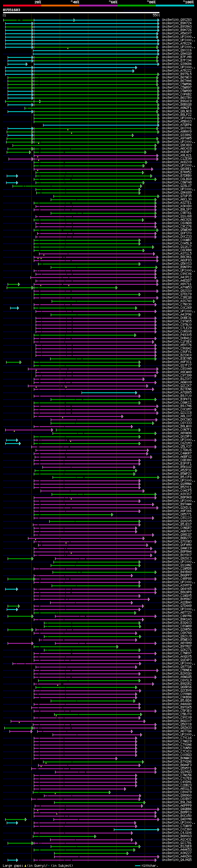The height and width of the screenshot is (868, 197).
Task: Open hit UniRef100_B7FJM8
Action: click(177, 57)
